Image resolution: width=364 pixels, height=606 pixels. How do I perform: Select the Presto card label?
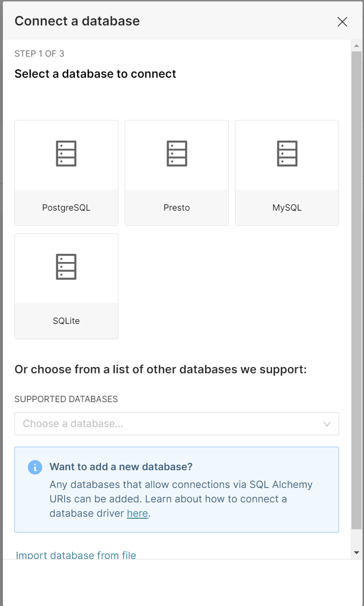click(176, 208)
